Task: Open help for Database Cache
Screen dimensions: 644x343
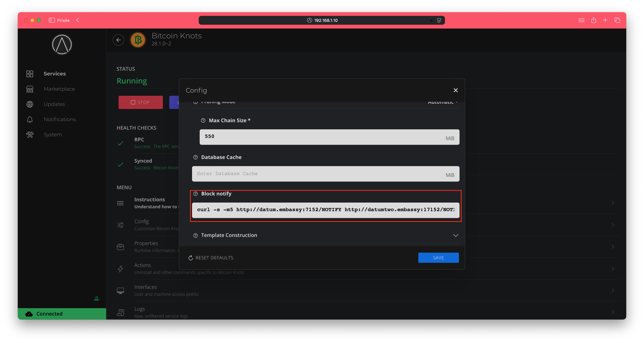Action: (x=196, y=157)
